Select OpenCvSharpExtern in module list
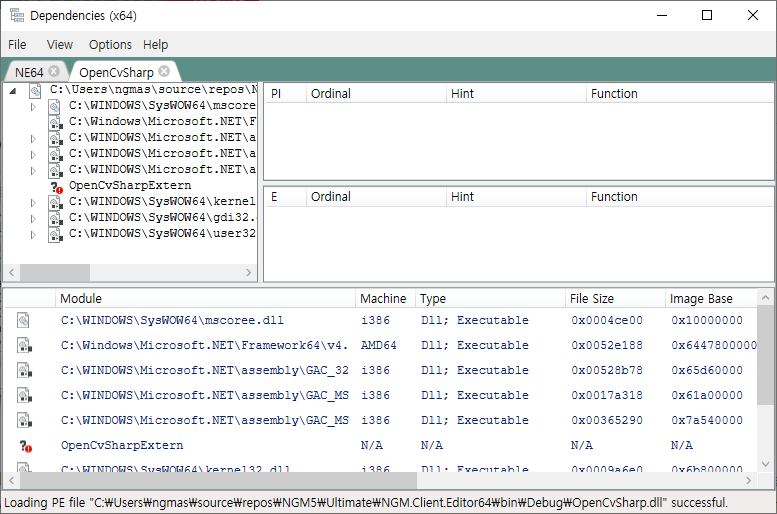The image size is (777, 514). point(381,445)
